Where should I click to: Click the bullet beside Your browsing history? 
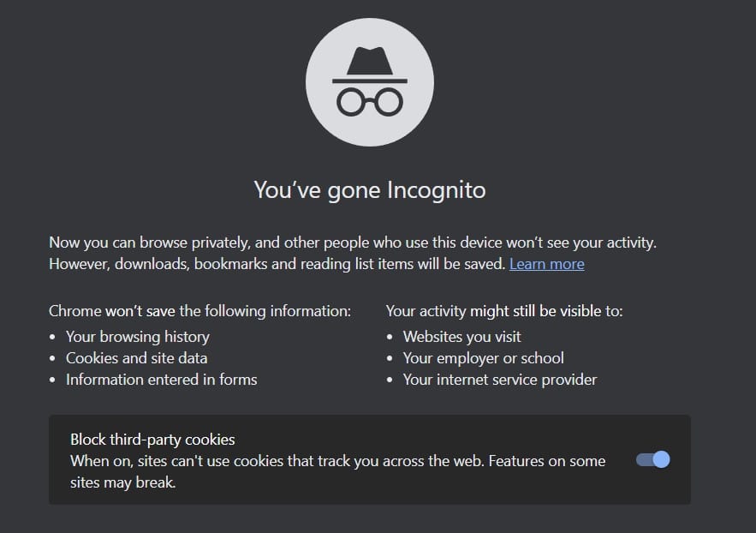[54, 337]
